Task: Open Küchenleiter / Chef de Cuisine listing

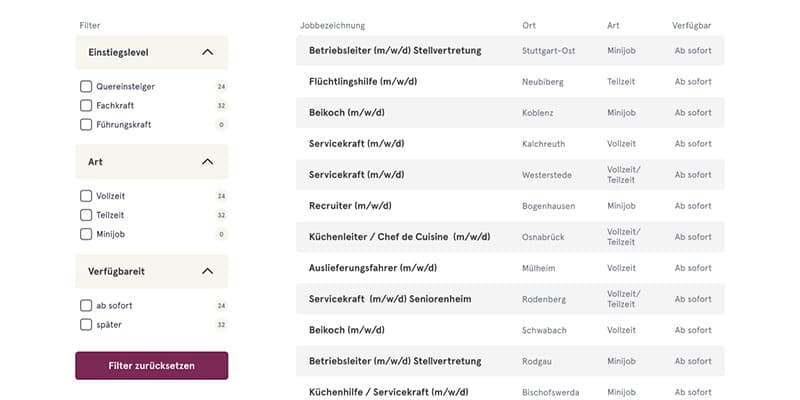Action: 510,237
